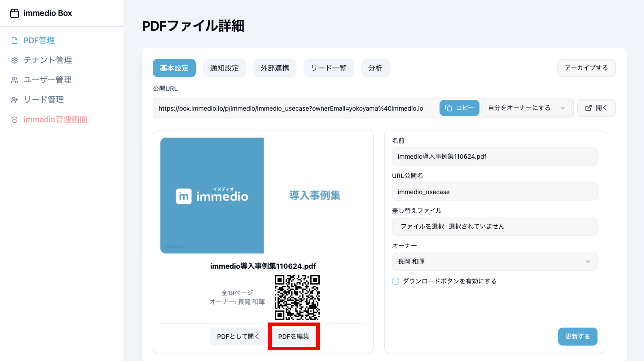The height and width of the screenshot is (361, 644).
Task: Open the 外部連携 tab
Action: 275,68
